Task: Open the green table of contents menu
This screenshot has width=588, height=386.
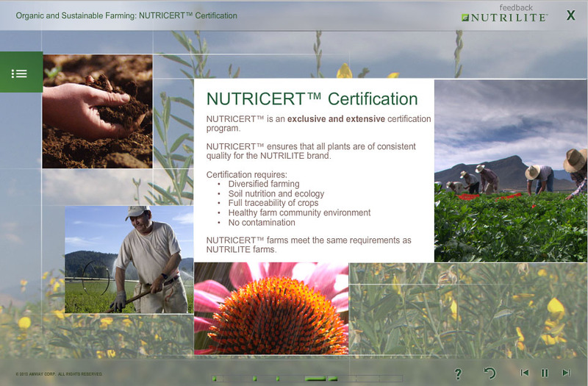Action: pyautogui.click(x=20, y=73)
